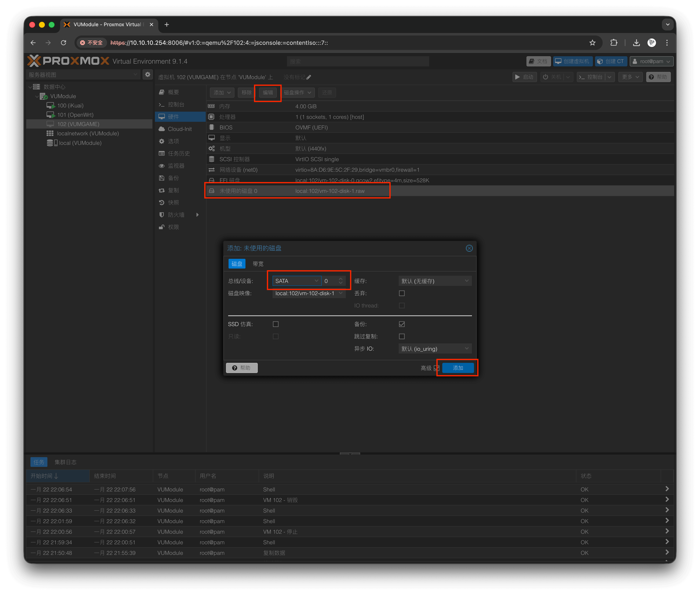Switch to Cluster Log tab
Image resolution: width=700 pixels, height=595 pixels.
coord(65,462)
